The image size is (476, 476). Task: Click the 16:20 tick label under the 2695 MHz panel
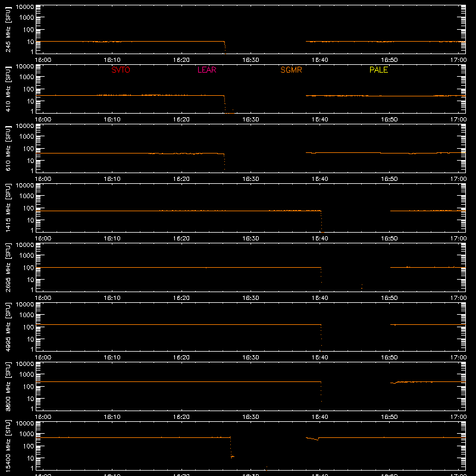click(181, 298)
